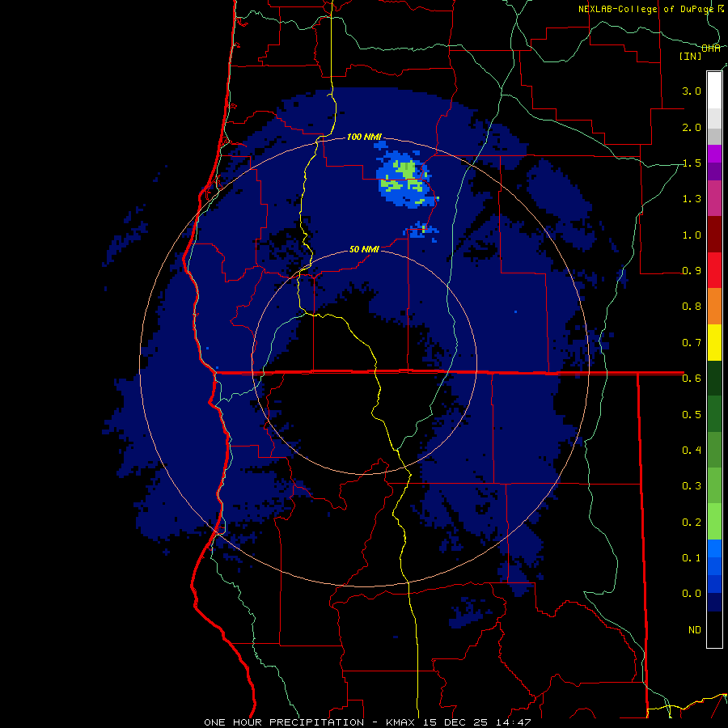
Task: Click the 0.5 legend value
Action: pyautogui.click(x=692, y=414)
